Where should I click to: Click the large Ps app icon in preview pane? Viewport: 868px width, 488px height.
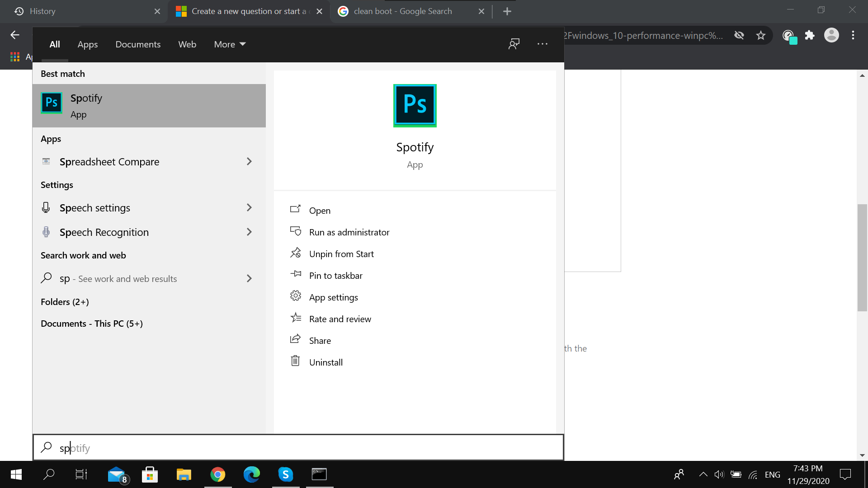pos(415,105)
